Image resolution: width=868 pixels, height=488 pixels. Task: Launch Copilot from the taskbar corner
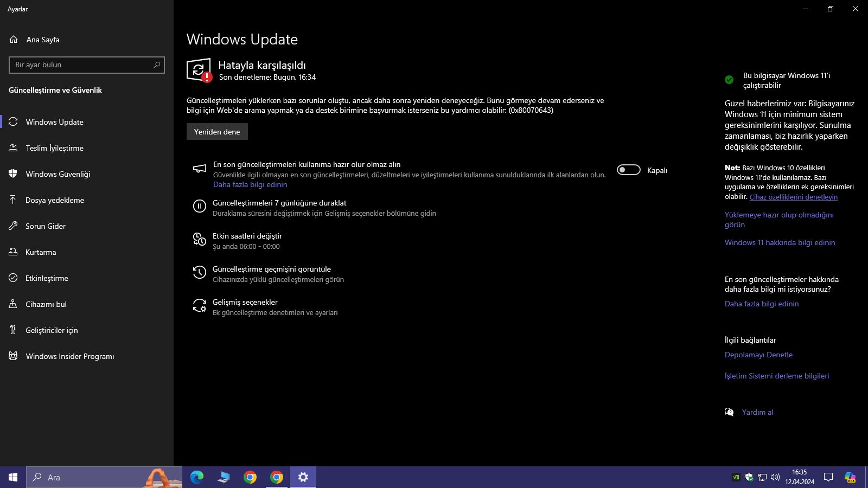[850, 477]
